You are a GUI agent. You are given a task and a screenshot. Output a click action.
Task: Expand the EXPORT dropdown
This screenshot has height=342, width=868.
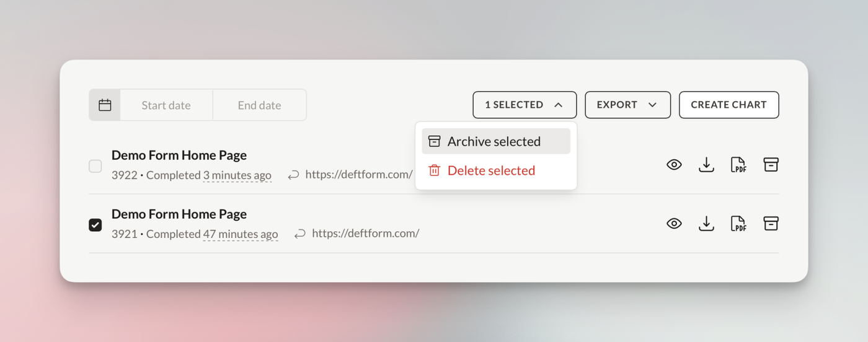coord(627,105)
